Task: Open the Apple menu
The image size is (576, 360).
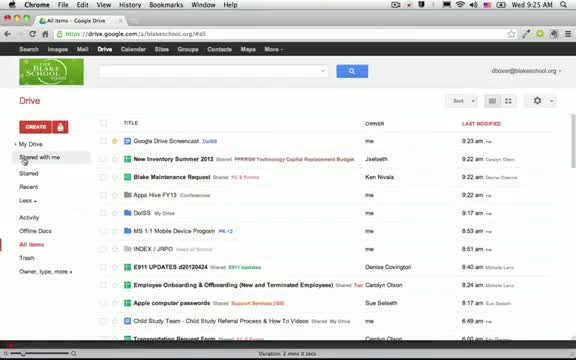Action: coord(12,5)
